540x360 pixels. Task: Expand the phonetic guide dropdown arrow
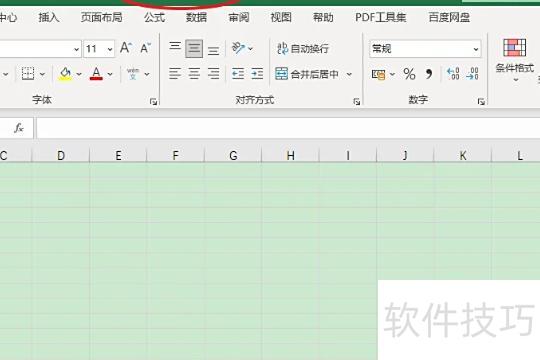(147, 74)
